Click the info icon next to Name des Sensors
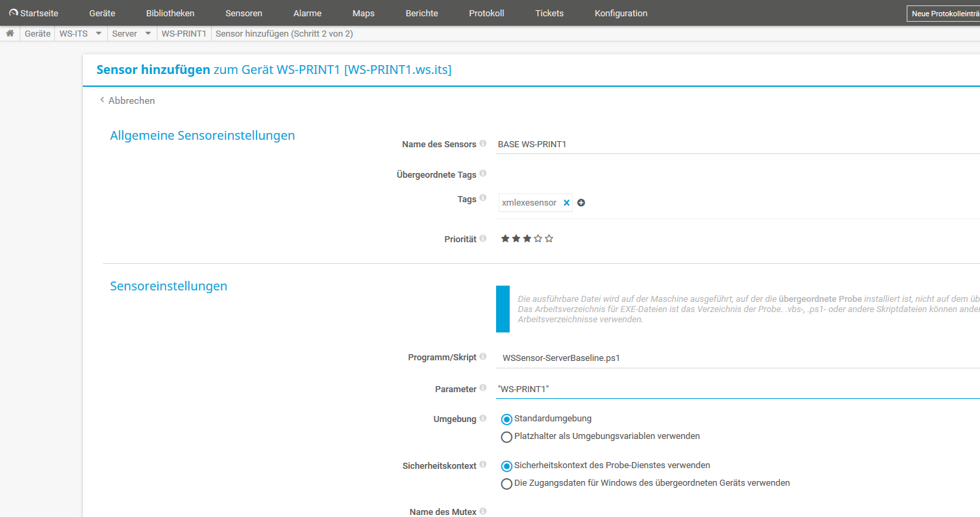Viewport: 980px width, 517px height. coord(483,144)
